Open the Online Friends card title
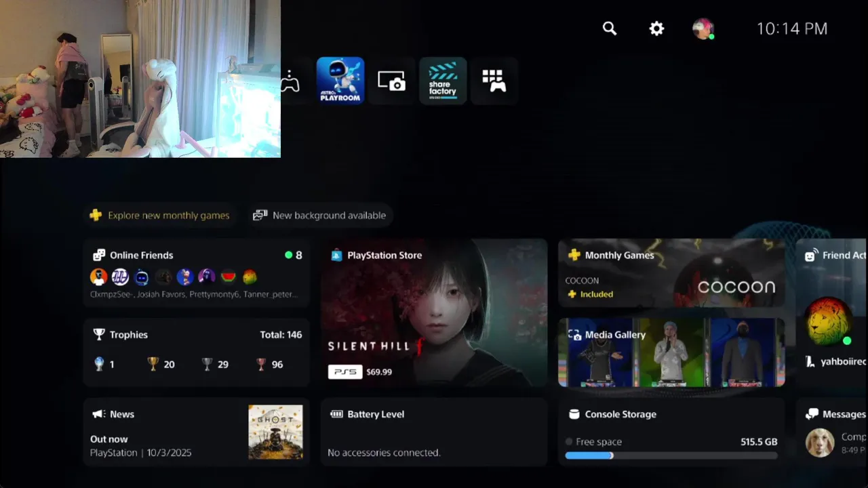868x488 pixels. point(142,255)
